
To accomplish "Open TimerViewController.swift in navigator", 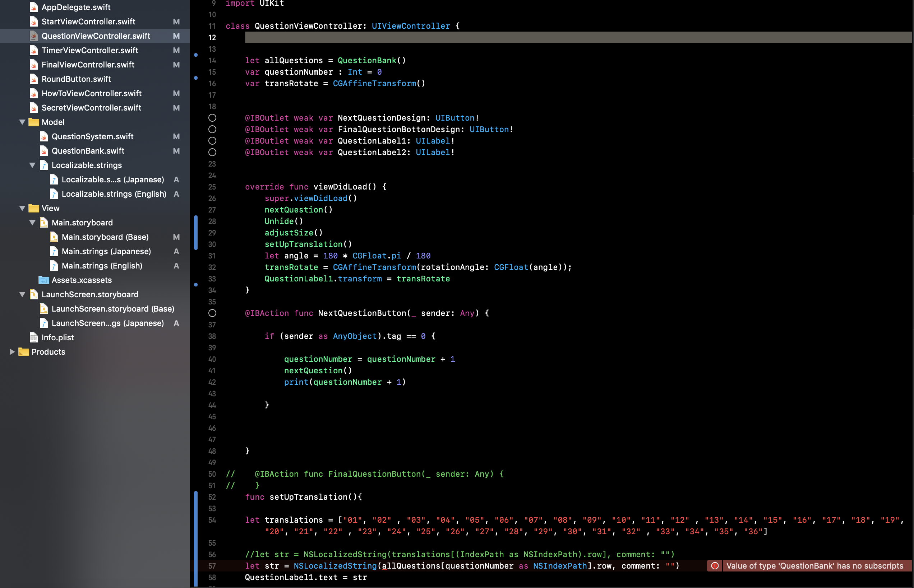I will pyautogui.click(x=90, y=50).
